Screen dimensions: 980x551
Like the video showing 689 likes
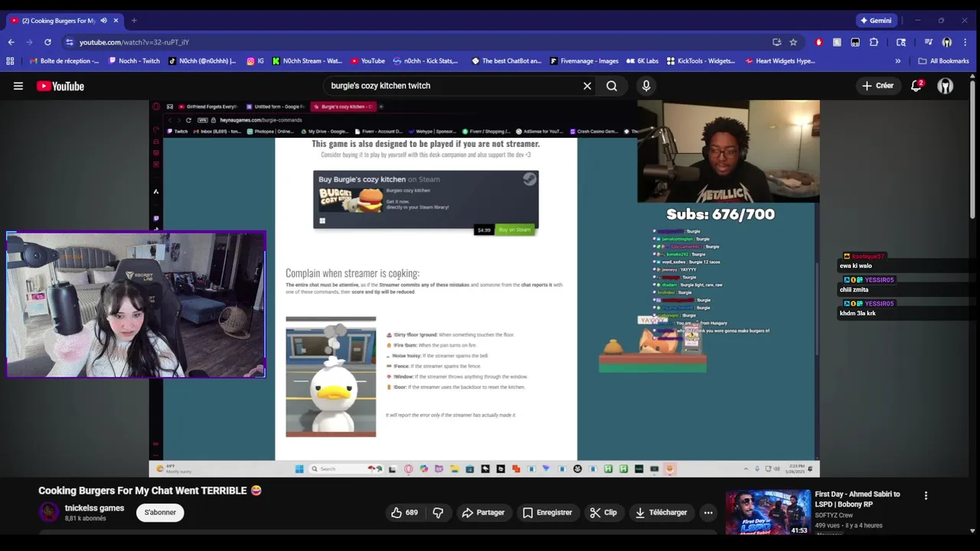tap(404, 512)
